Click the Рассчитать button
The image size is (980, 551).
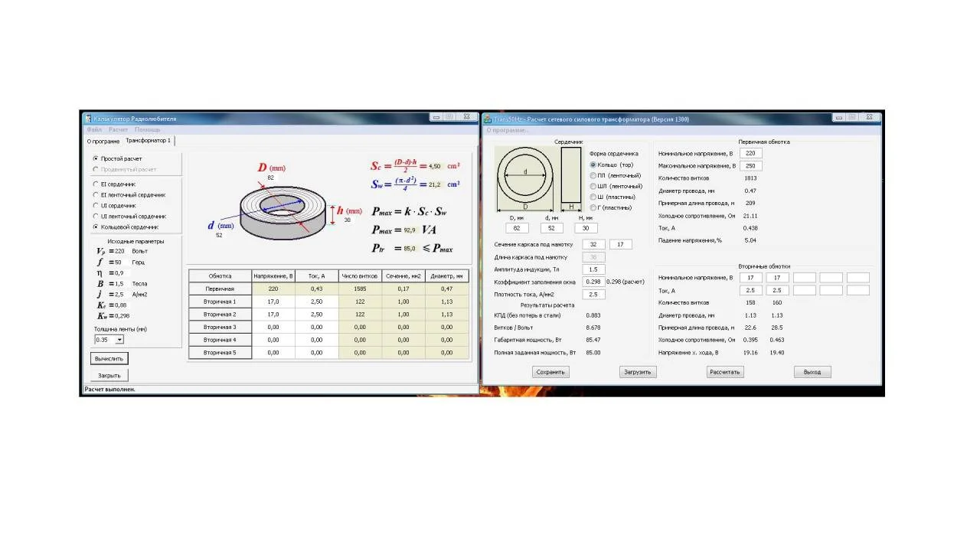click(x=725, y=372)
